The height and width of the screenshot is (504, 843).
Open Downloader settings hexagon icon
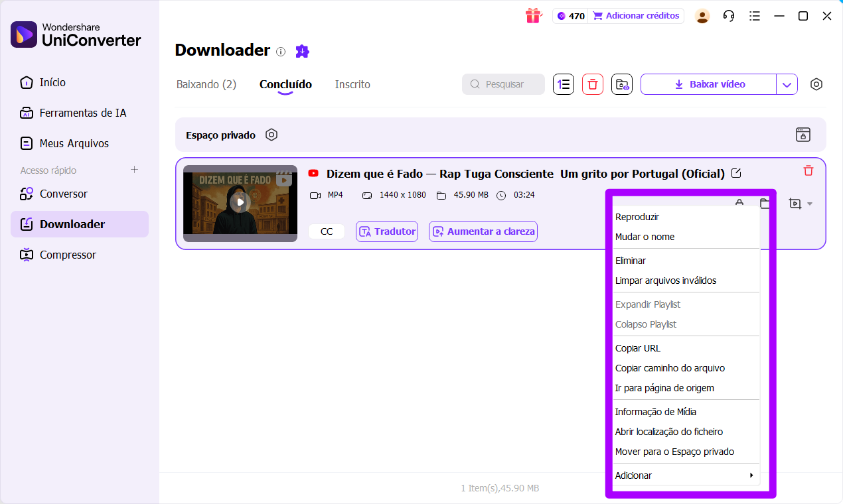point(816,84)
